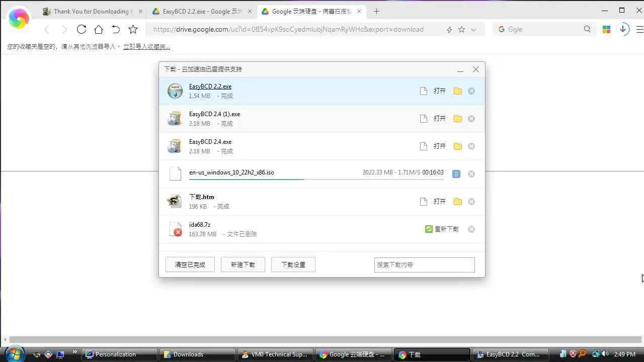Pause the windows_10 iso download

[456, 174]
